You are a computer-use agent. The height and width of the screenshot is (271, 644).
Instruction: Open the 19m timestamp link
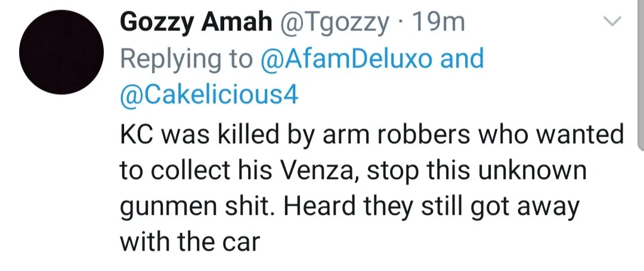(439, 23)
